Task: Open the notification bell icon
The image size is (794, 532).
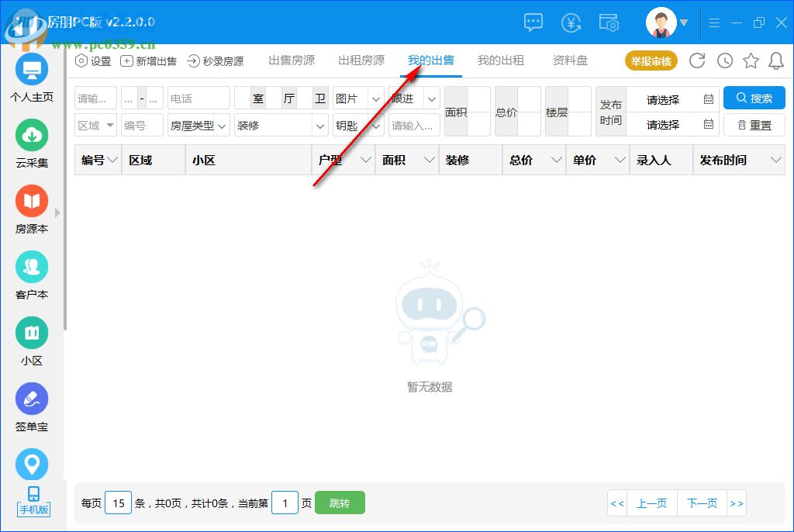Action: coord(777,60)
